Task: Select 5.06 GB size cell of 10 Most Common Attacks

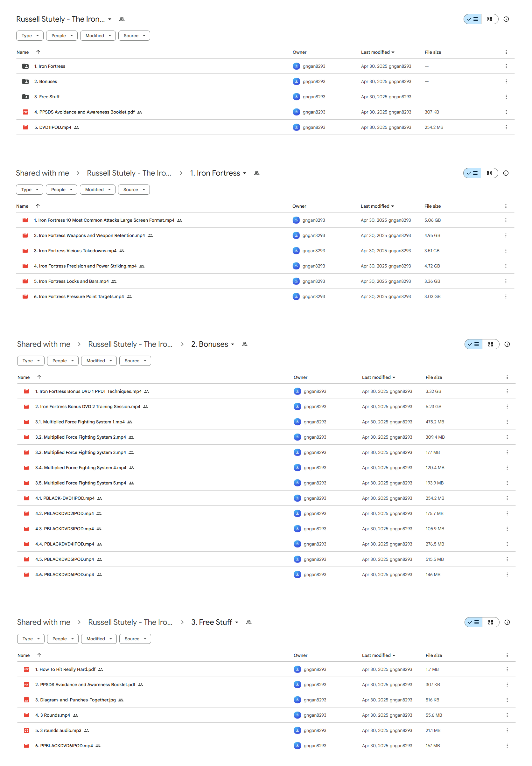Action: 432,220
